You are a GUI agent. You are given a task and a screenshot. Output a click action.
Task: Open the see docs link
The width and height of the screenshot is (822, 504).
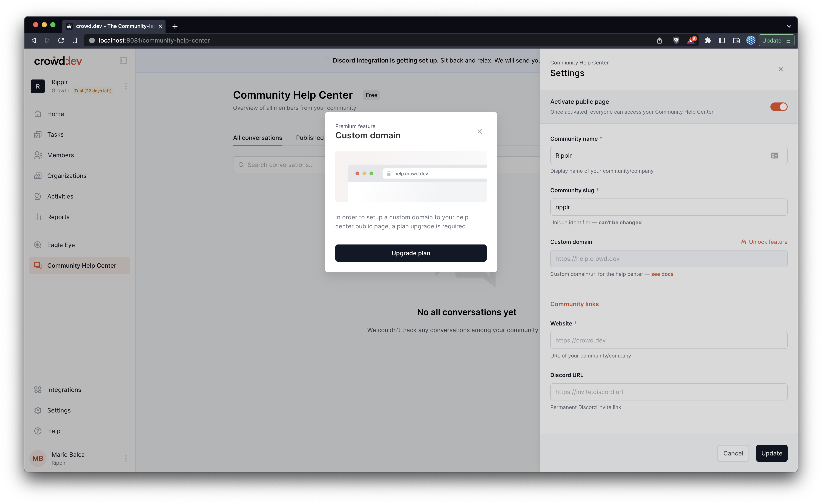[x=662, y=274]
